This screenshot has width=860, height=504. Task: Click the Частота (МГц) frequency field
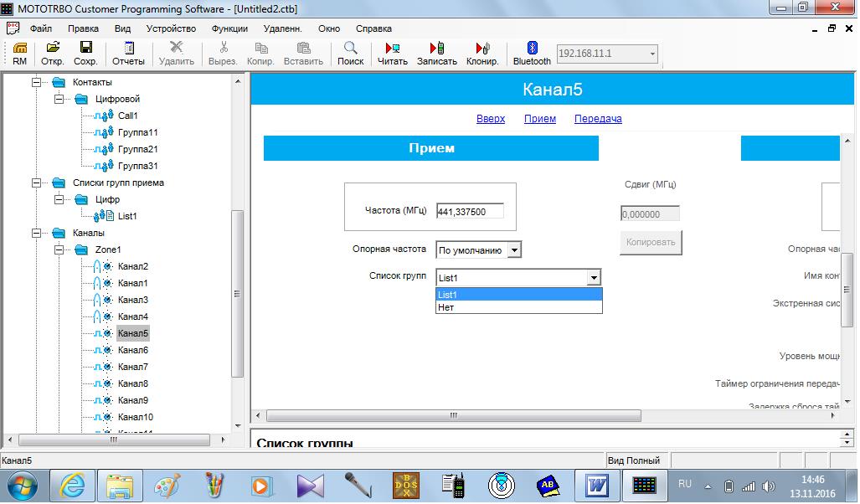pos(470,212)
